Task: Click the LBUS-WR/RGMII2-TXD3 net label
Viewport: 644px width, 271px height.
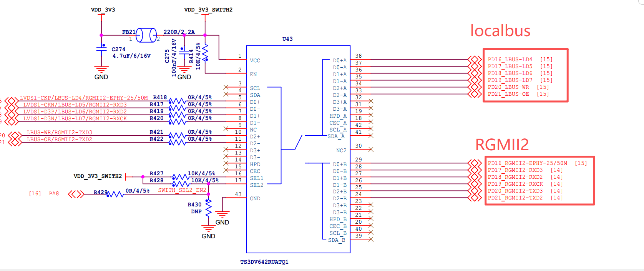Action: tap(60, 132)
